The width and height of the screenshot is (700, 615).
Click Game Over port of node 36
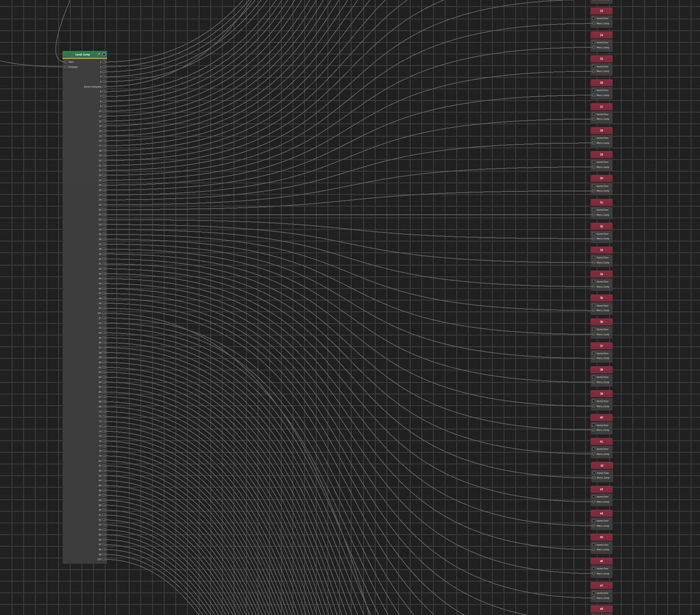pyautogui.click(x=594, y=330)
